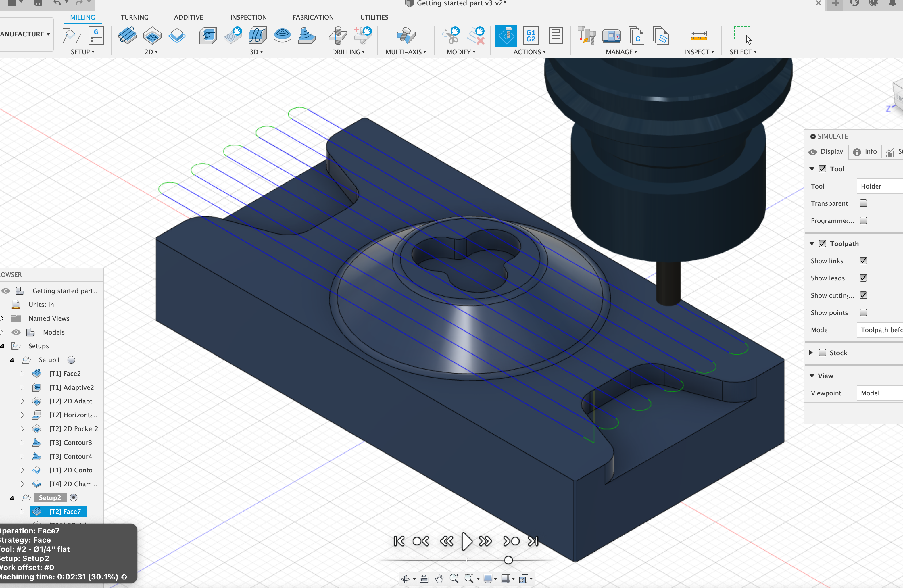Viewport: 903px width, 588px height.
Task: Expand the Stock section
Action: 811,353
